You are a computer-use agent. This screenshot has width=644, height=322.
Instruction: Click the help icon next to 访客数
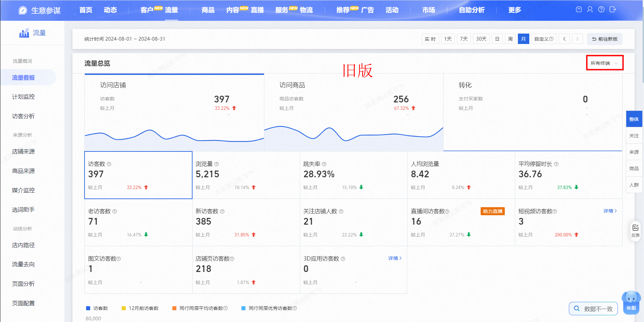coord(109,164)
